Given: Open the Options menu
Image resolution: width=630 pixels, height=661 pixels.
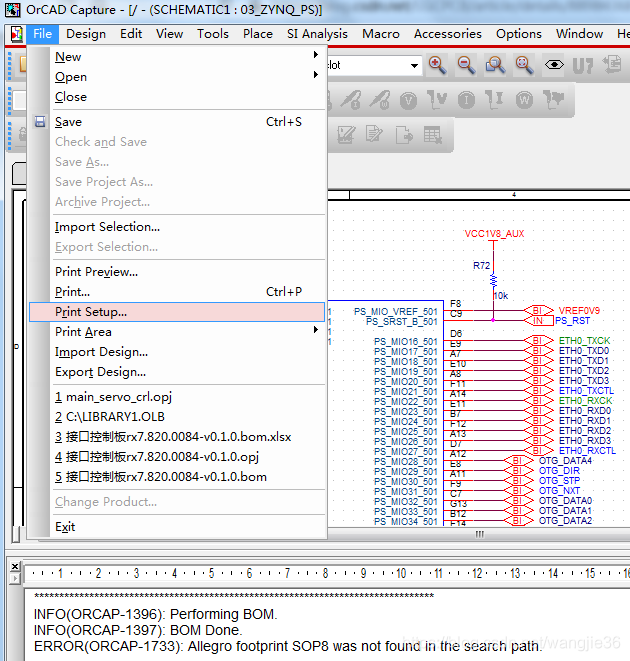Looking at the screenshot, I should click(519, 34).
